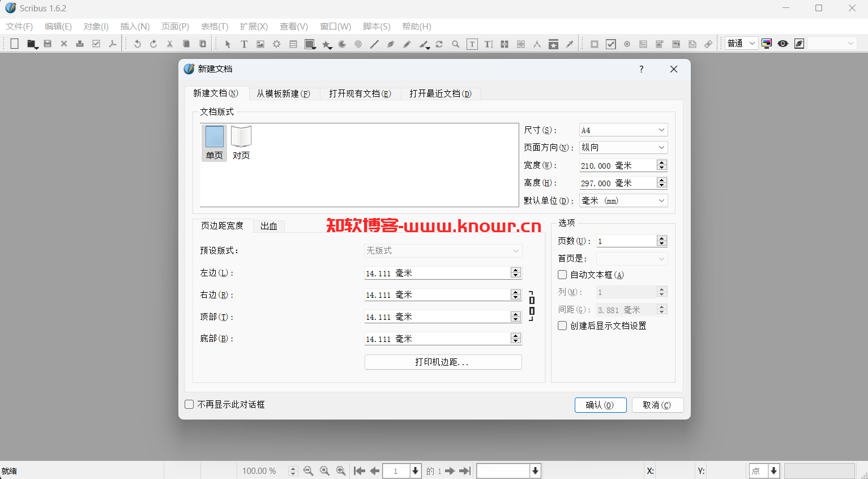
Task: Click the Cut scissors icon
Action: tap(170, 44)
